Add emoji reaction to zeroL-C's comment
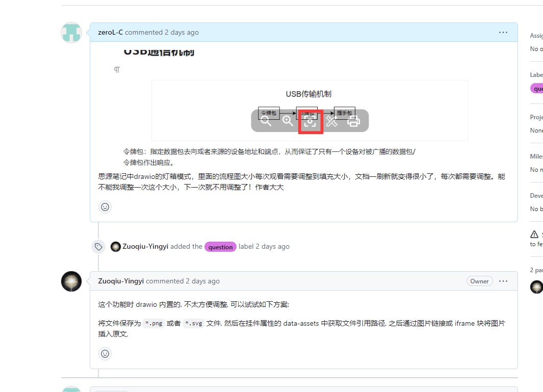 105,207
